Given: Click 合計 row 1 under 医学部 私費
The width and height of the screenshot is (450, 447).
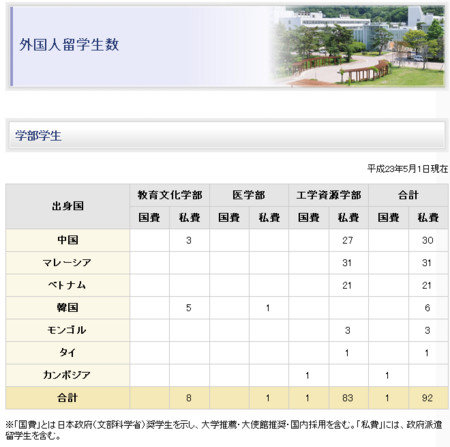Looking at the screenshot, I should point(268,398).
